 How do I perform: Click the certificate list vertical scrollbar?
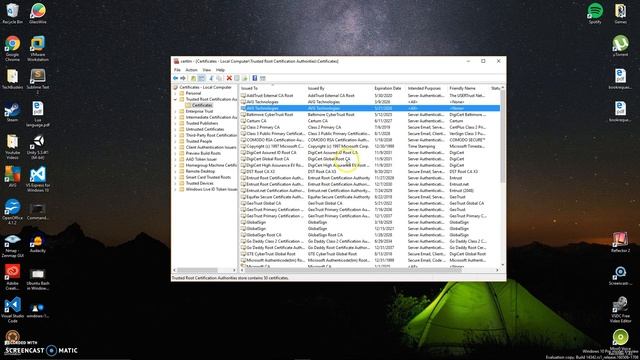[503, 137]
